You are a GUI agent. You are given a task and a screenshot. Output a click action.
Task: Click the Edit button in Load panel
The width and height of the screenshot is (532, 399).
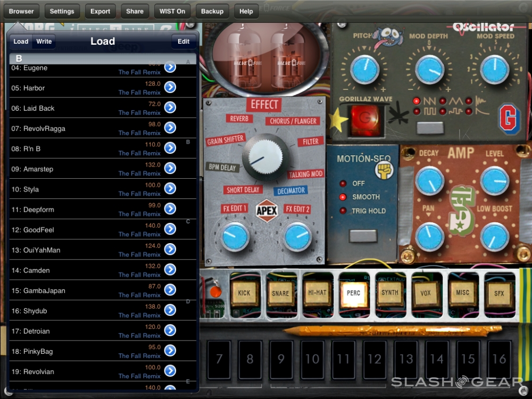pyautogui.click(x=184, y=41)
